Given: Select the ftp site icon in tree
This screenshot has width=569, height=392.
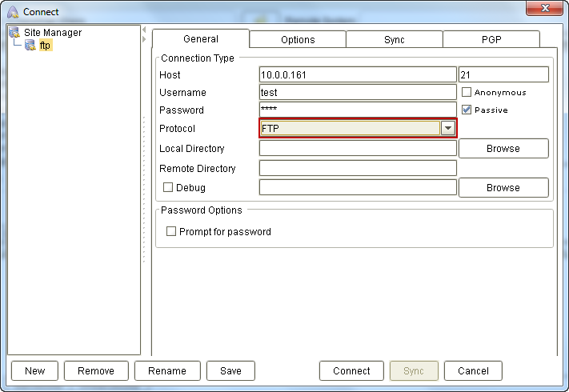Looking at the screenshot, I should pos(30,46).
